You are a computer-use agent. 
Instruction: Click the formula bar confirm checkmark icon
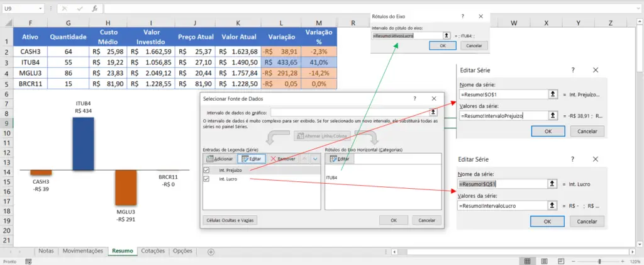(80, 8)
